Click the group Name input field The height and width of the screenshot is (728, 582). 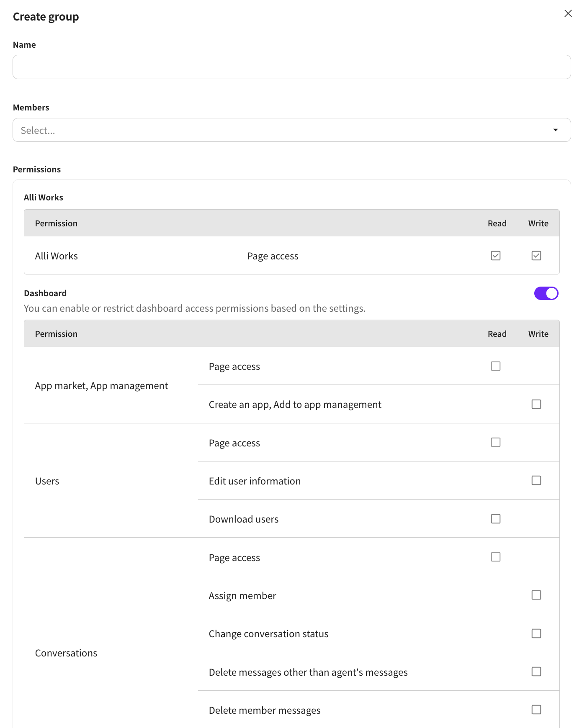(291, 67)
